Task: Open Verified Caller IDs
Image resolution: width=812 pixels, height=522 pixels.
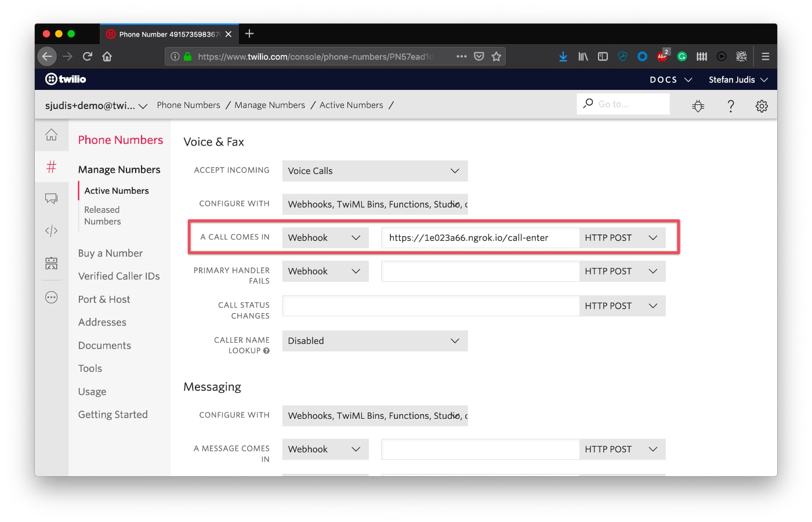Action: [119, 276]
